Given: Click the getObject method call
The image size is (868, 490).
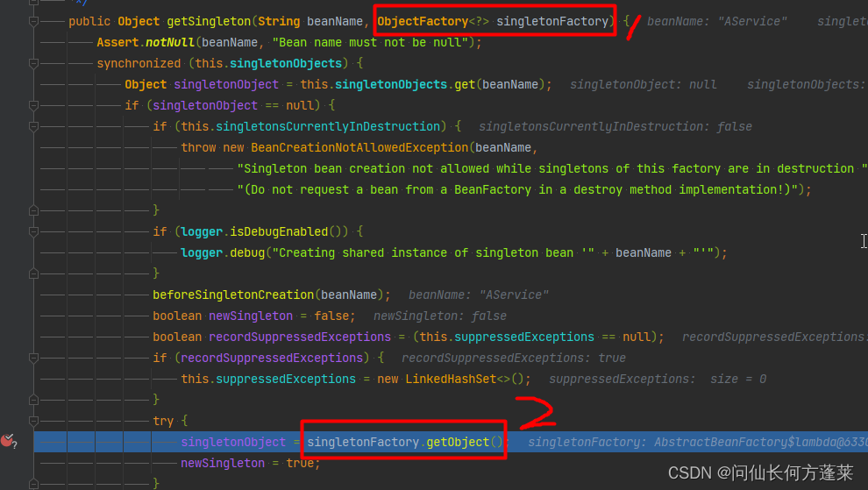Looking at the screenshot, I should point(458,443).
